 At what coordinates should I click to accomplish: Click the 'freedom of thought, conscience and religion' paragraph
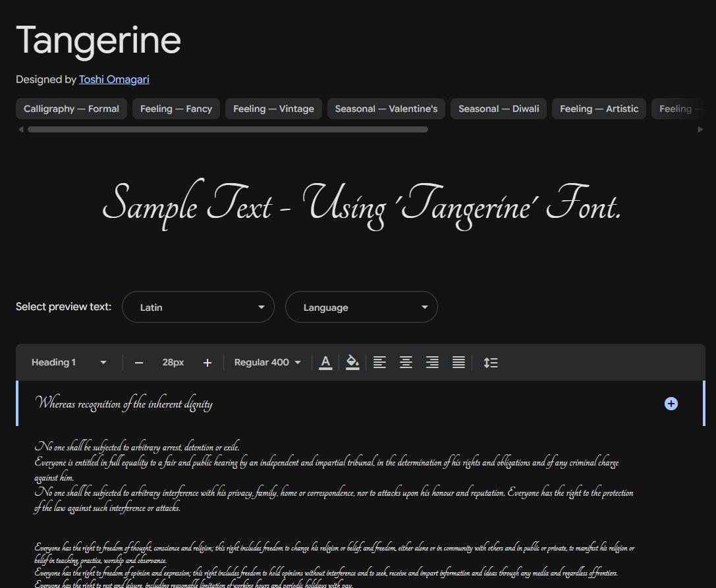coord(335,554)
